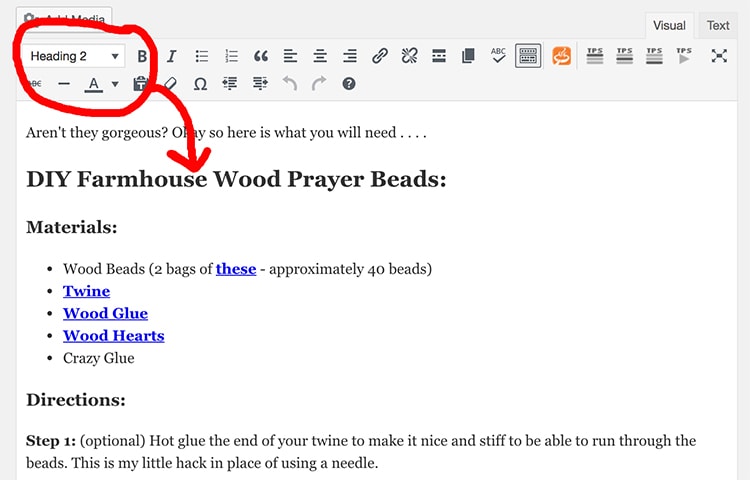Open the Heading 2 format dropdown

click(74, 56)
